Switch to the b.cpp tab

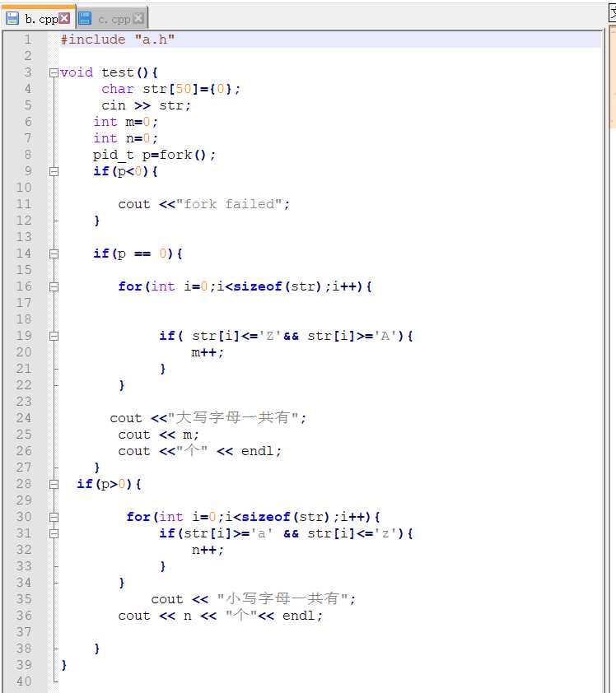pos(38,18)
